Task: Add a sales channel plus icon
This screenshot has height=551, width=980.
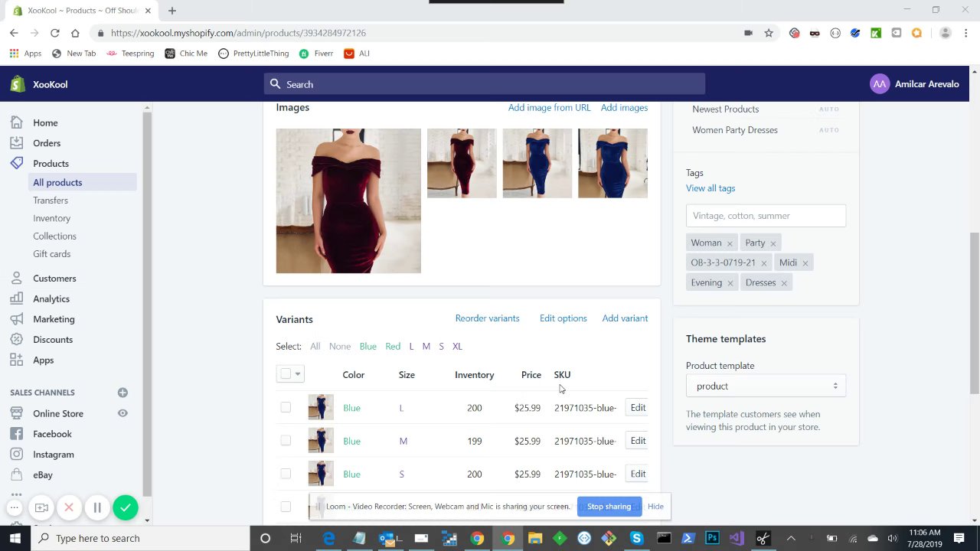Action: [x=122, y=393]
